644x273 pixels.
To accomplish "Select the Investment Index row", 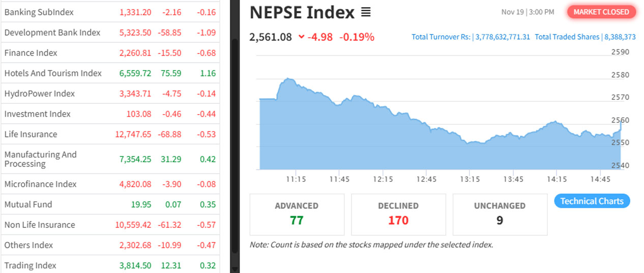I will coord(38,114).
